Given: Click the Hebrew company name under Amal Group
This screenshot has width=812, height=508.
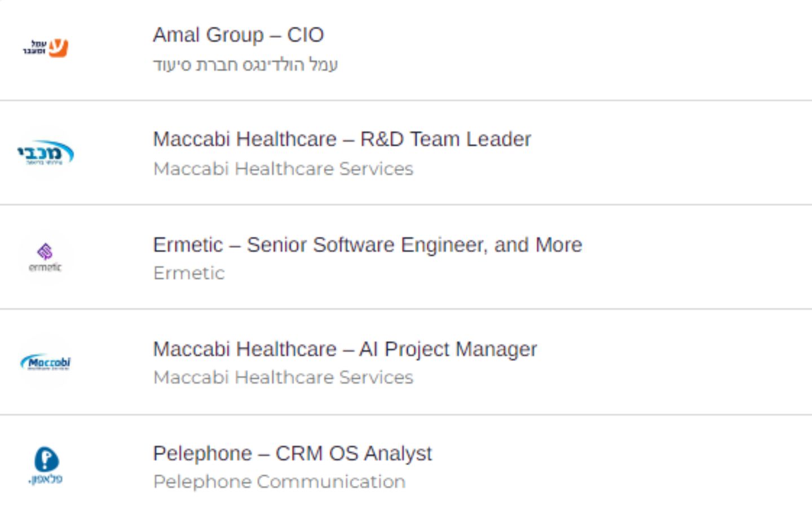Looking at the screenshot, I should tap(245, 64).
